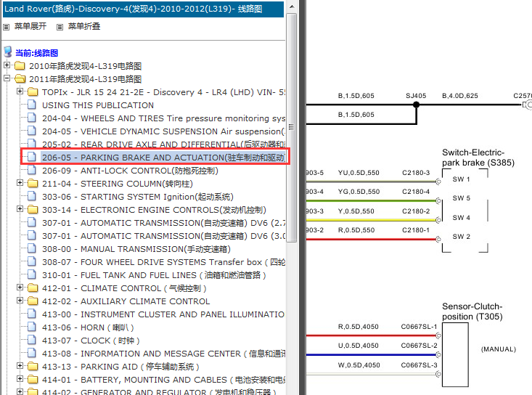Viewport: 532px width, 395px height.
Task: Select 2011年路虎发现4-L319电路图 folder label
Action: point(85,79)
